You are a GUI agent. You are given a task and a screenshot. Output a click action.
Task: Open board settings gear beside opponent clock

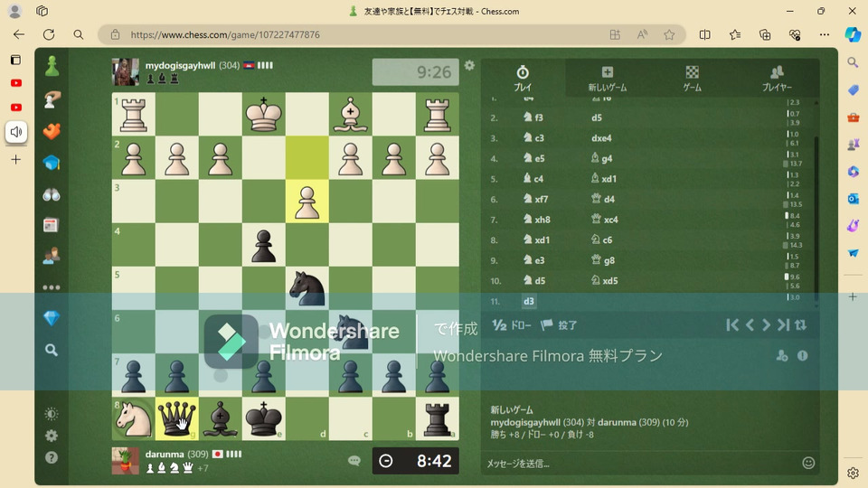point(469,65)
